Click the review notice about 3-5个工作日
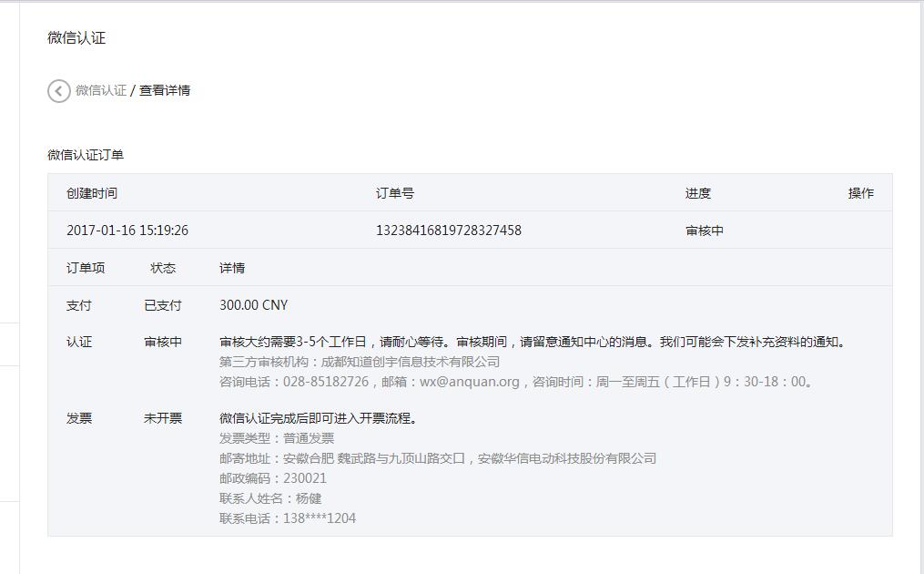 point(533,342)
